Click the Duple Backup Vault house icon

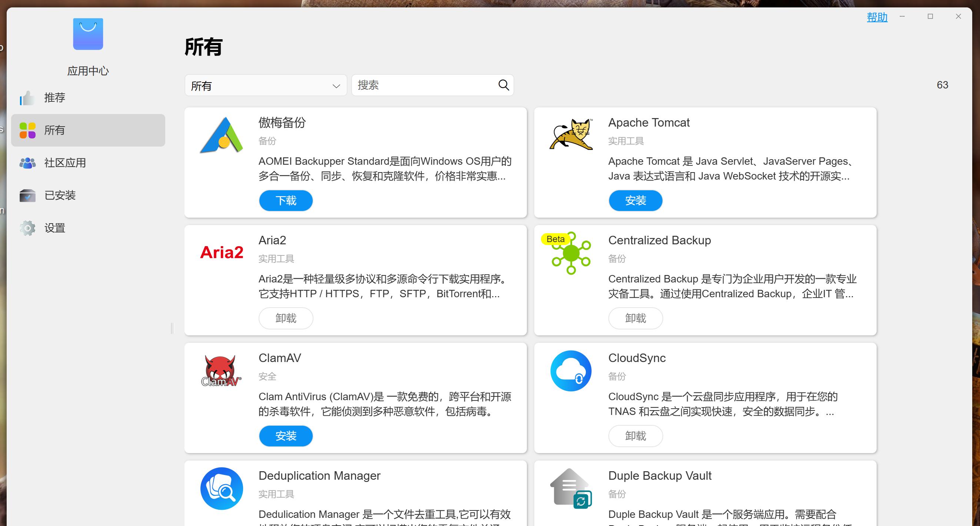[571, 488]
